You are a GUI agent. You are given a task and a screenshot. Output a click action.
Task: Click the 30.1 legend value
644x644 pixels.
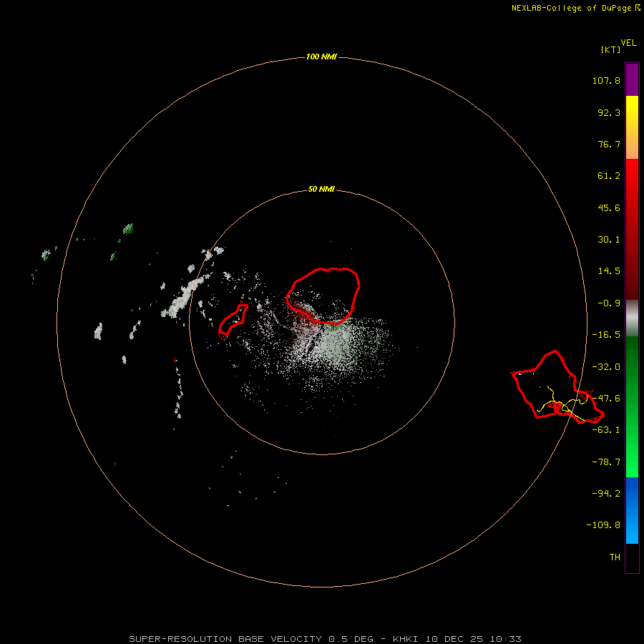pyautogui.click(x=609, y=240)
